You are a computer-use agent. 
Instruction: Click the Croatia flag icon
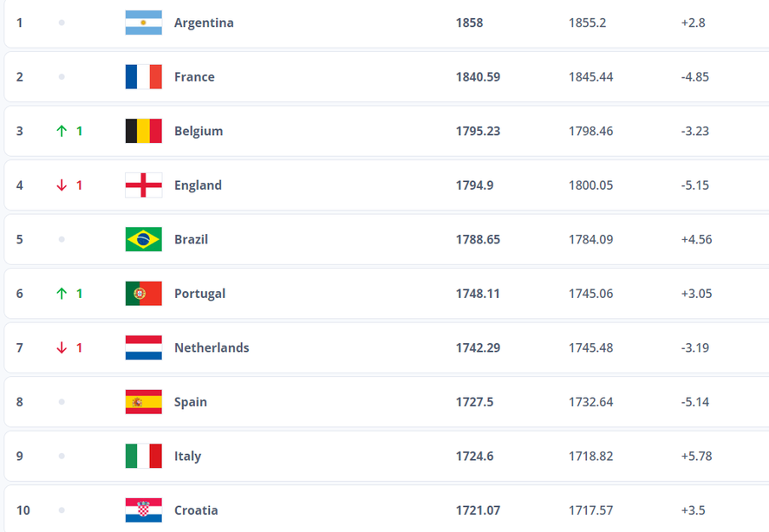143,510
